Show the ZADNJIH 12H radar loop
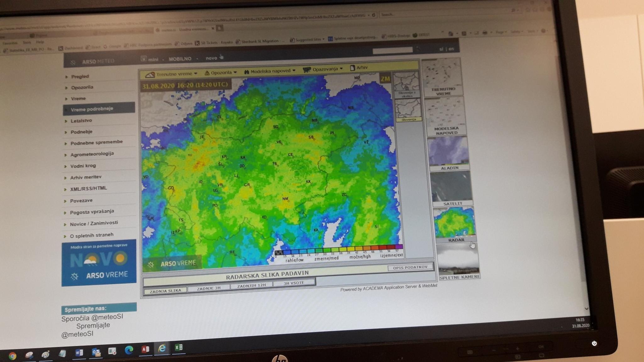The image size is (644, 362). tap(252, 285)
